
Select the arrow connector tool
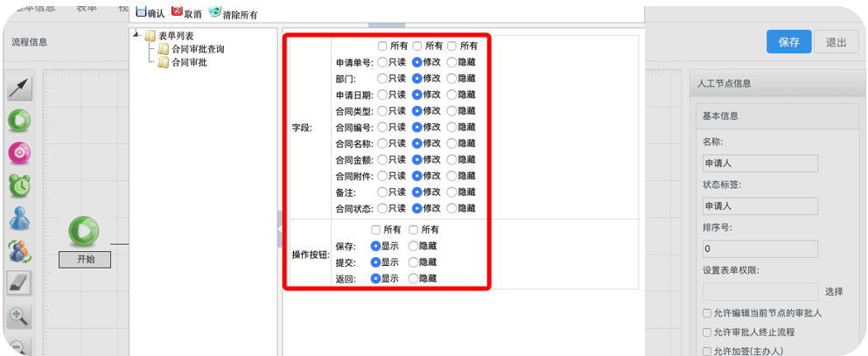pos(19,88)
